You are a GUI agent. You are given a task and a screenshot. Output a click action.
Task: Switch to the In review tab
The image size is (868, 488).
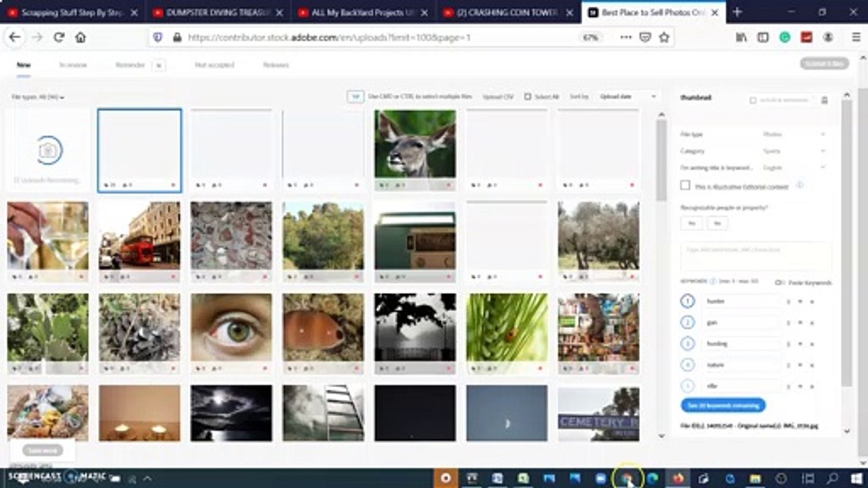click(73, 65)
